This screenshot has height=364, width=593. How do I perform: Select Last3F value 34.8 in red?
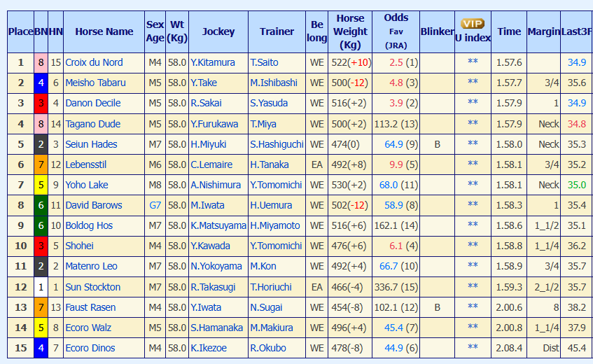pos(577,124)
